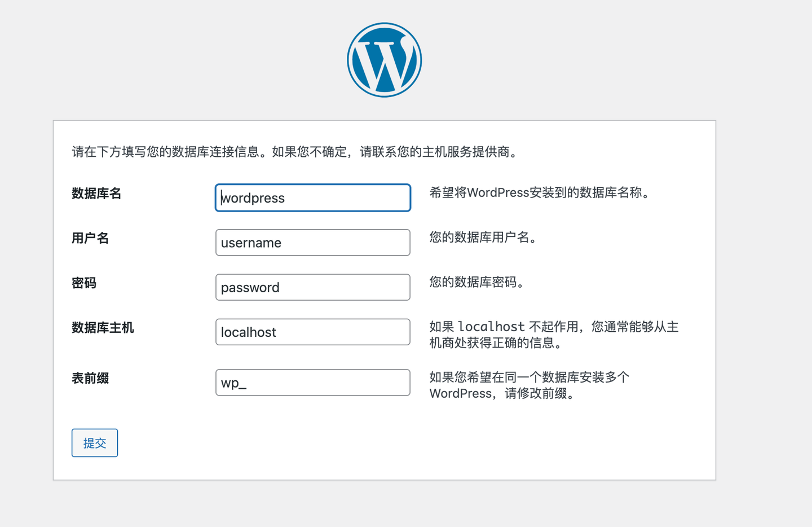Focus the 数据库名 input containing wordpress
Viewport: 812px width, 527px height.
[x=313, y=198]
